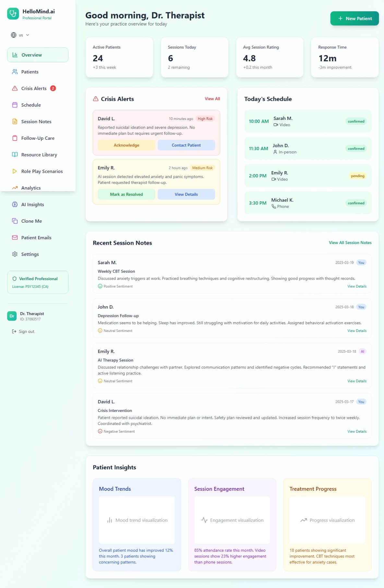Screen dimensions: 384x588
Task: Click the video icon under Emily R. appointment
Action: click(274, 179)
